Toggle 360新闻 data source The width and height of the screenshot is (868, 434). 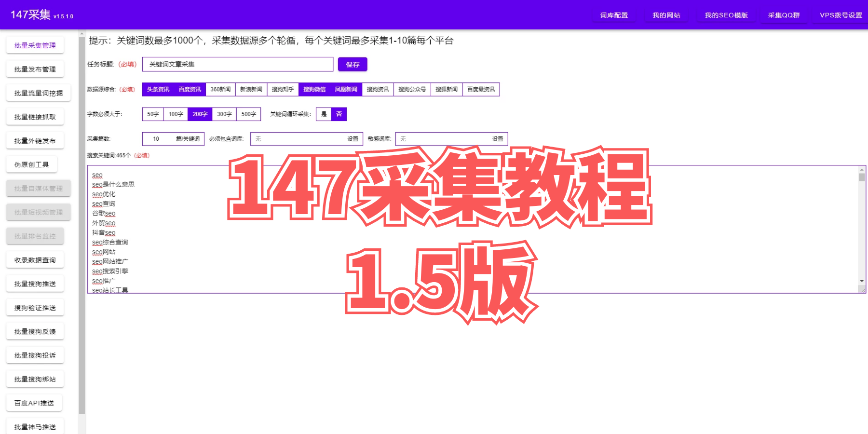click(220, 89)
